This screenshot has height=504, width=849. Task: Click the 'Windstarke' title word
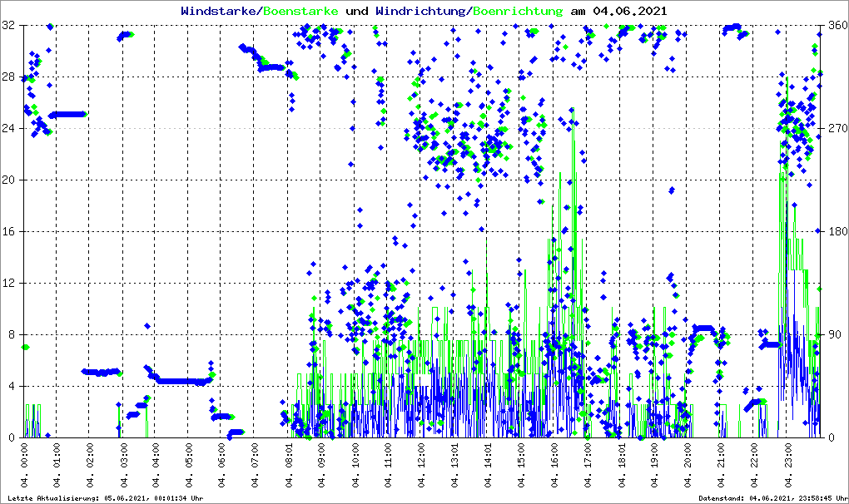point(219,11)
